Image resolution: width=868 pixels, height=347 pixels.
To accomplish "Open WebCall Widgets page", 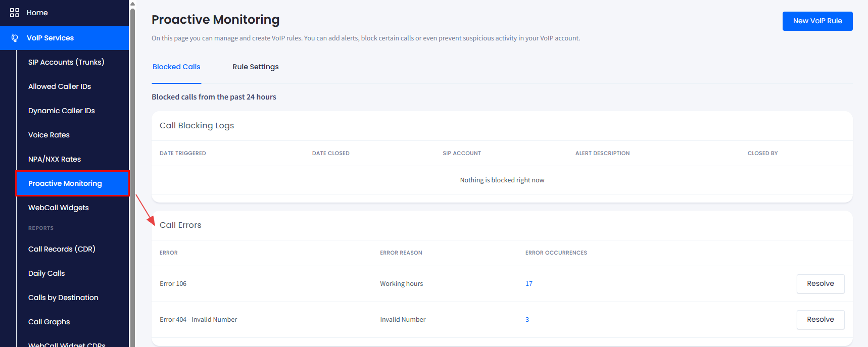I will tap(59, 208).
